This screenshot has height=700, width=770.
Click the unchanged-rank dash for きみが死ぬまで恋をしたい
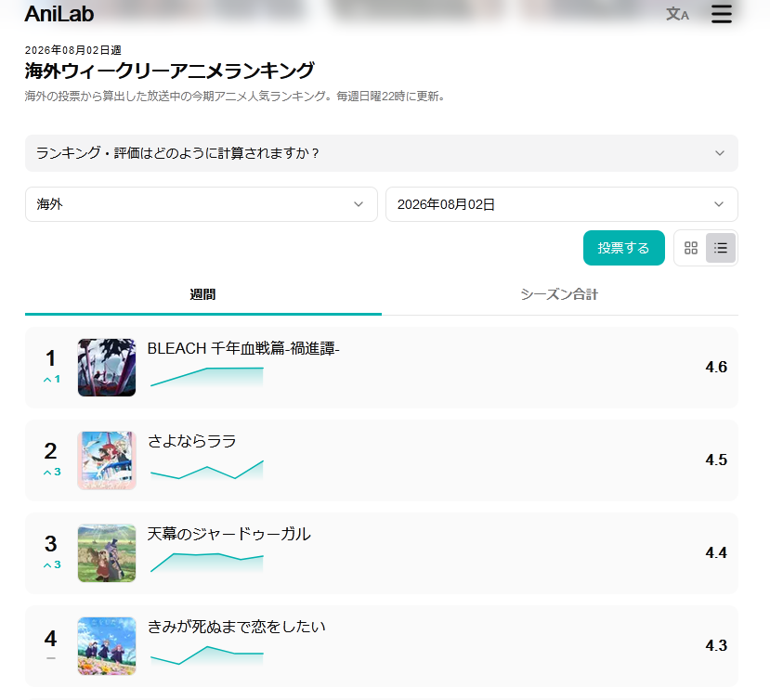50,658
